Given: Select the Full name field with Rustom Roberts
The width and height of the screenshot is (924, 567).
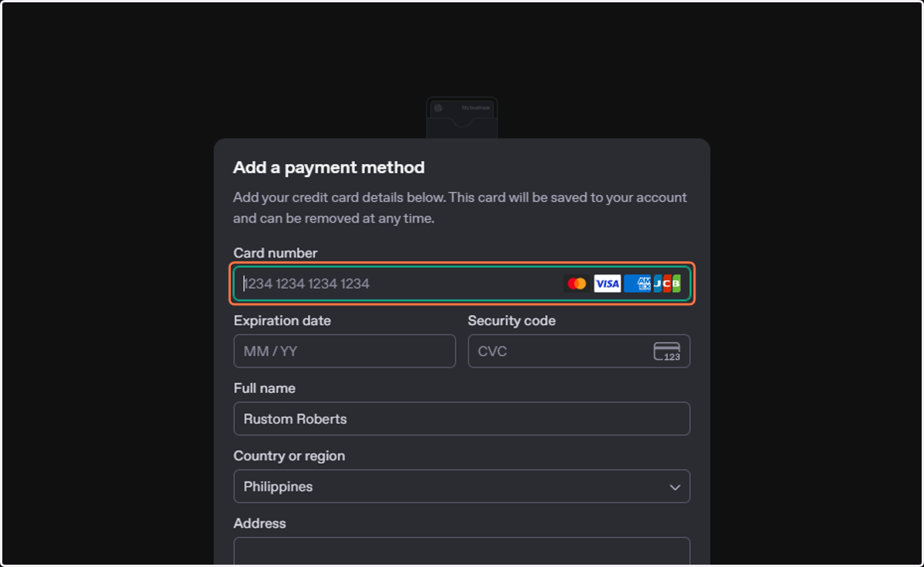Looking at the screenshot, I should pyautogui.click(x=462, y=419).
